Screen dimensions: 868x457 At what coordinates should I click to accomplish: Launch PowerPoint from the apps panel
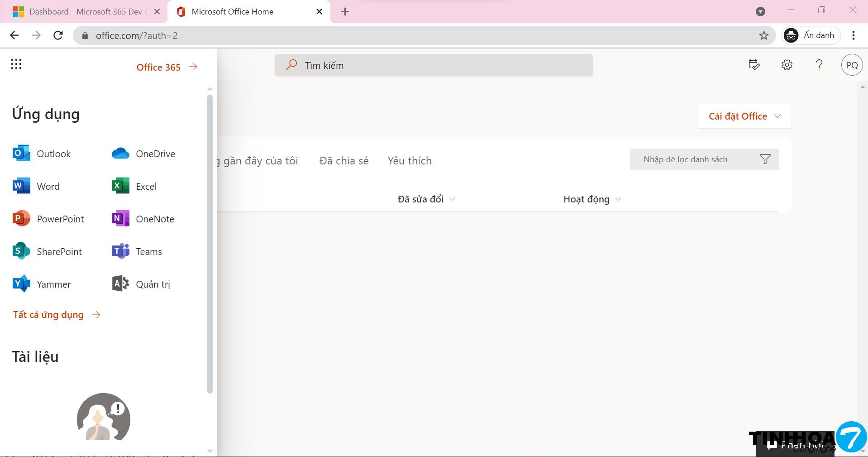(48, 219)
